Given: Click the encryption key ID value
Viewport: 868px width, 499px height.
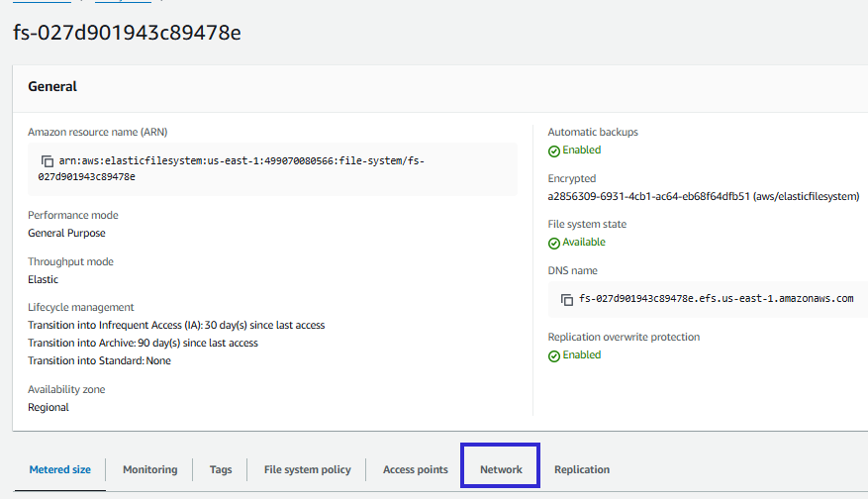Looking at the screenshot, I should click(x=704, y=197).
